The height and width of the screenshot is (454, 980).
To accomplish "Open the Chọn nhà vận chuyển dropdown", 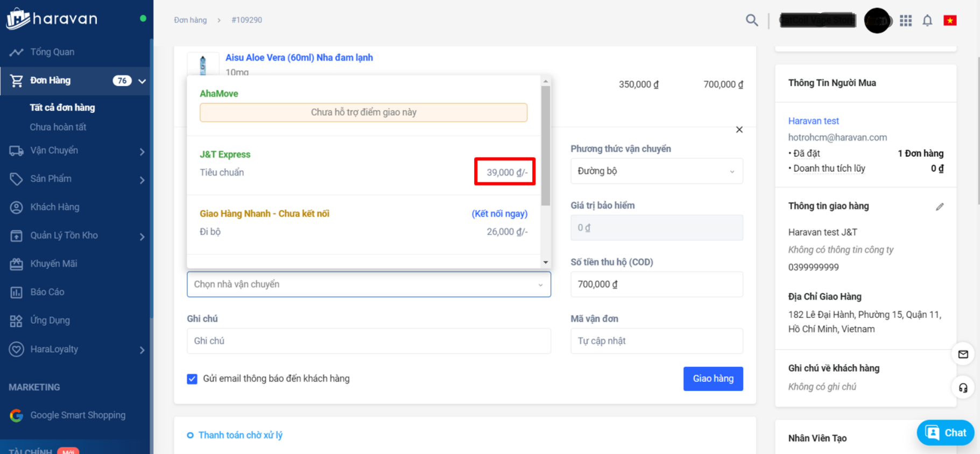I will coord(369,284).
